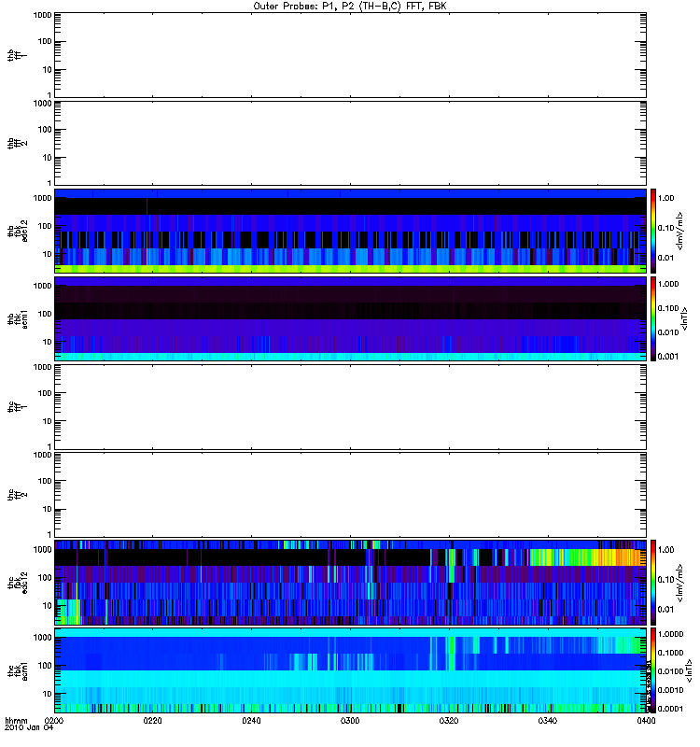
Task: Click the thc fbk edc12 color bar
Action: (653, 582)
